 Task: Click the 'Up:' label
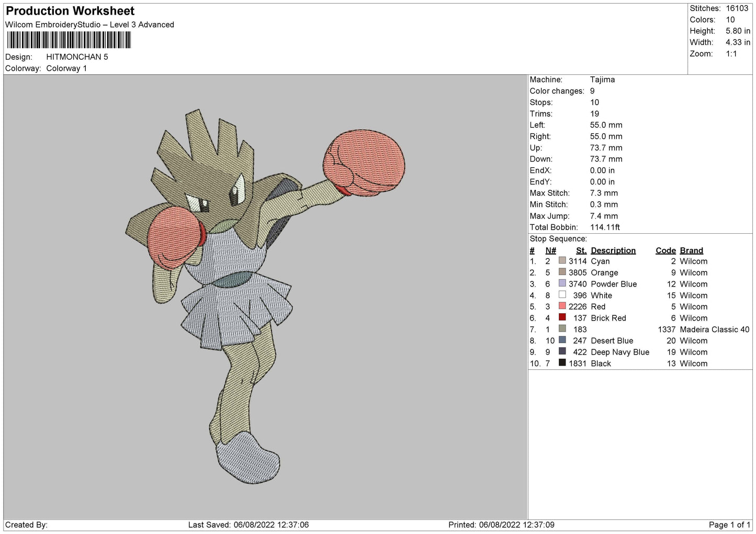coord(536,148)
